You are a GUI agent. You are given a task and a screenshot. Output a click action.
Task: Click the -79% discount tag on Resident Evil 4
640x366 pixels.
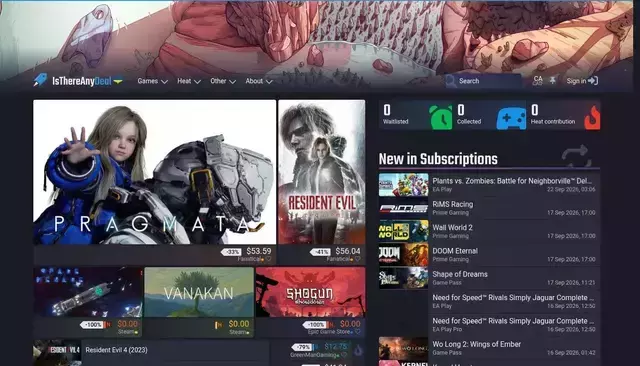coord(302,347)
